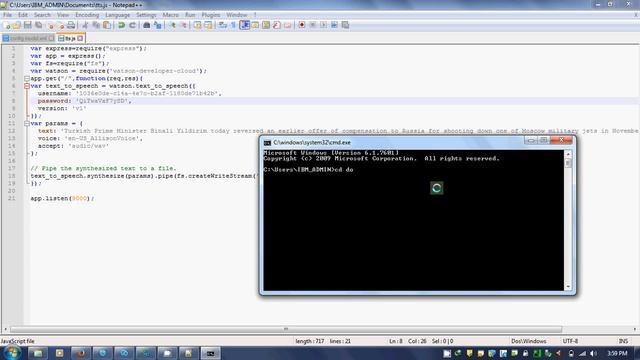Collapse the text_to_speech fold marker on line 6
The height and width of the screenshot is (360, 640).
(27, 86)
